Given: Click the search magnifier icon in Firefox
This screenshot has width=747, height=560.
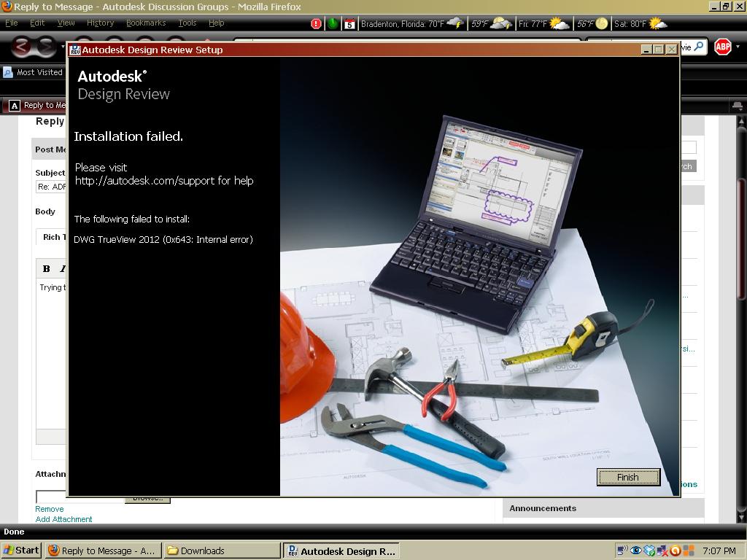Looking at the screenshot, I should coord(698,46).
